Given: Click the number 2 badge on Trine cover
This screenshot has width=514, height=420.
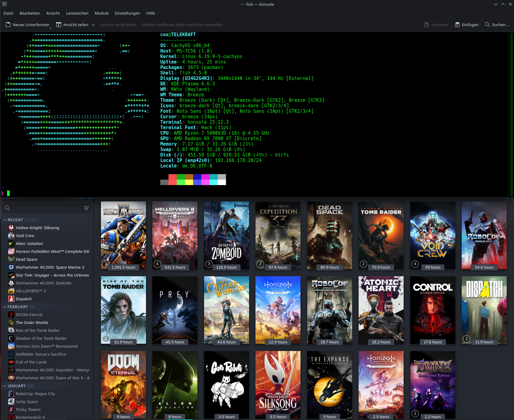Looking at the screenshot, I should [x=415, y=413].
